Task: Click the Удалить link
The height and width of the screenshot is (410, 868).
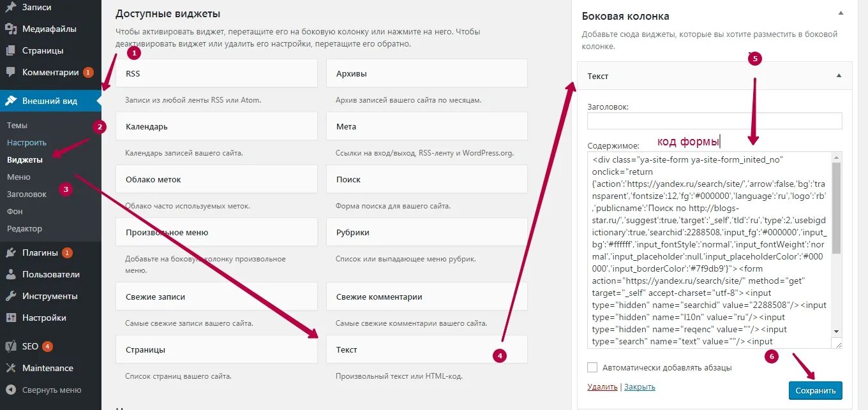Action: pyautogui.click(x=602, y=387)
